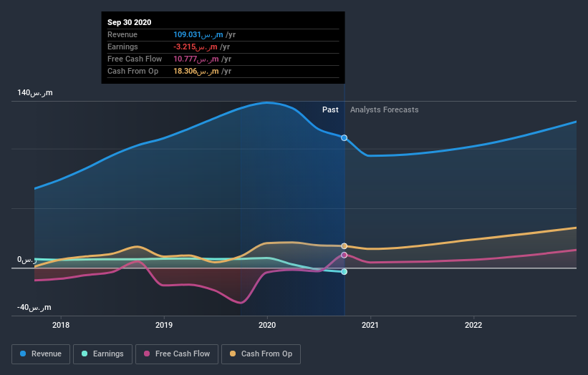Screen dimensions: 588x375
Task: Click the Revenue value 109.031 in tooltip
Action: (x=198, y=35)
